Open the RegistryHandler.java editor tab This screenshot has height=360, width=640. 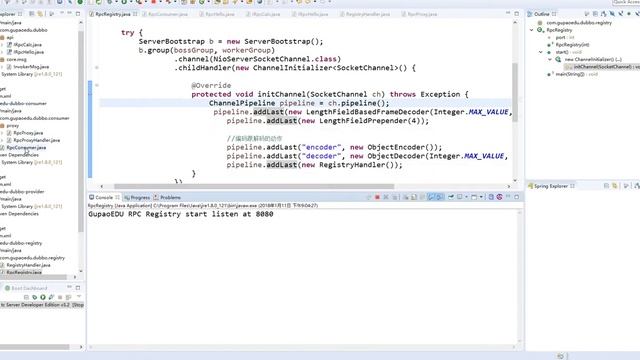pyautogui.click(x=367, y=14)
